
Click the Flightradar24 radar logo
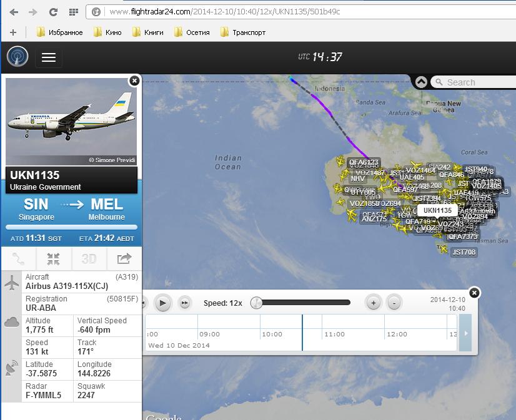tap(17, 57)
